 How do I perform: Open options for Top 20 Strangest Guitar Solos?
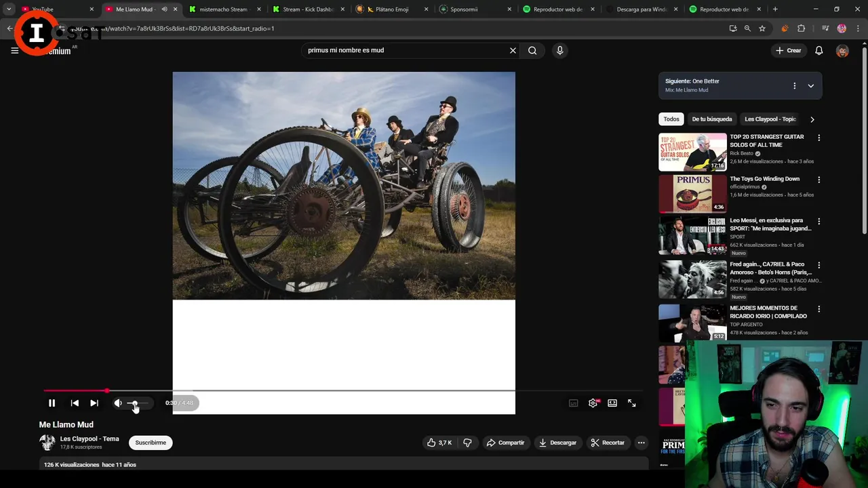[818, 138]
